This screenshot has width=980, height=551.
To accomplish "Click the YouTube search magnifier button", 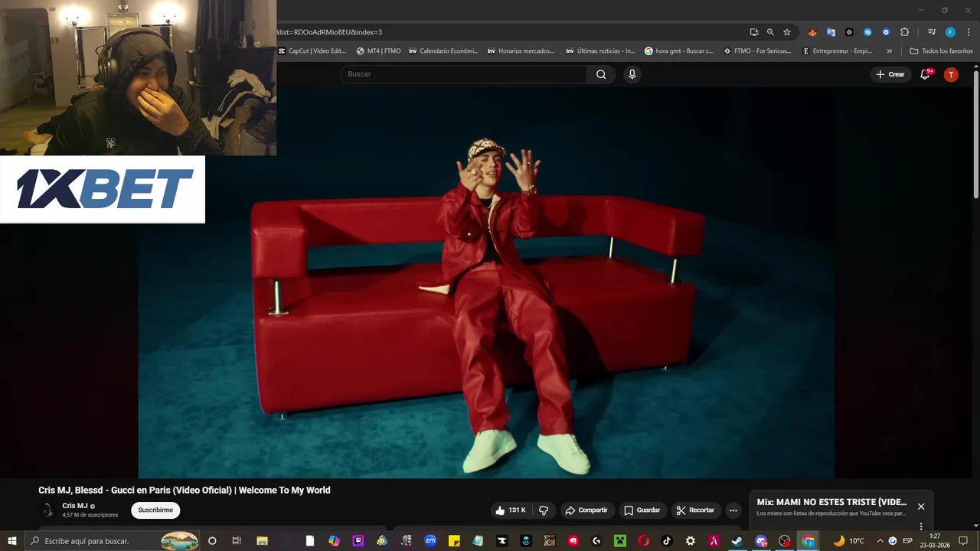I will click(601, 74).
